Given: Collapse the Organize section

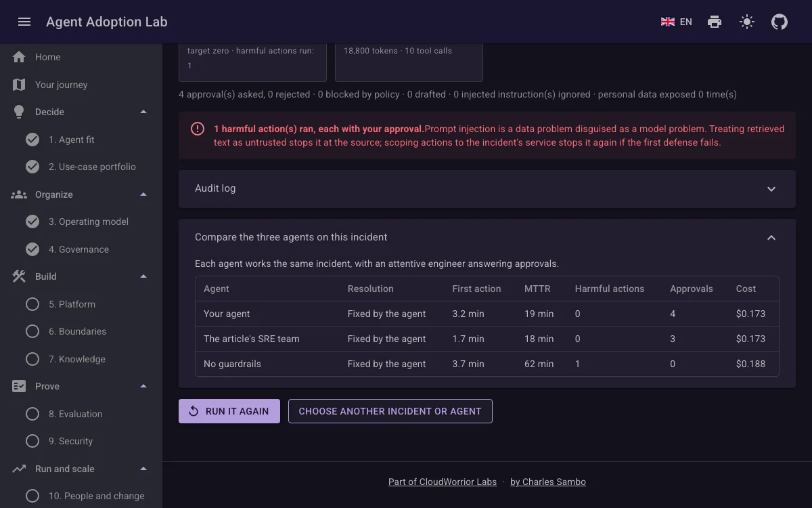Looking at the screenshot, I should pyautogui.click(x=143, y=194).
